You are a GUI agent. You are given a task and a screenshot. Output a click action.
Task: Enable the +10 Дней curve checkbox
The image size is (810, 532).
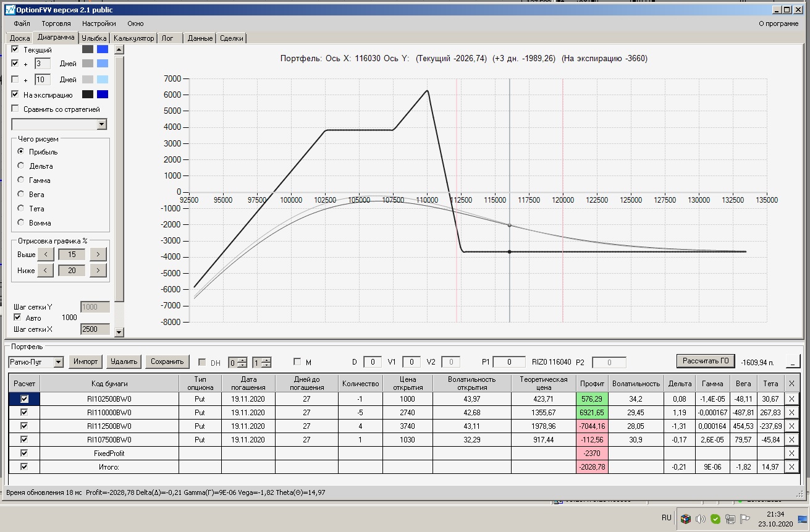click(x=15, y=79)
